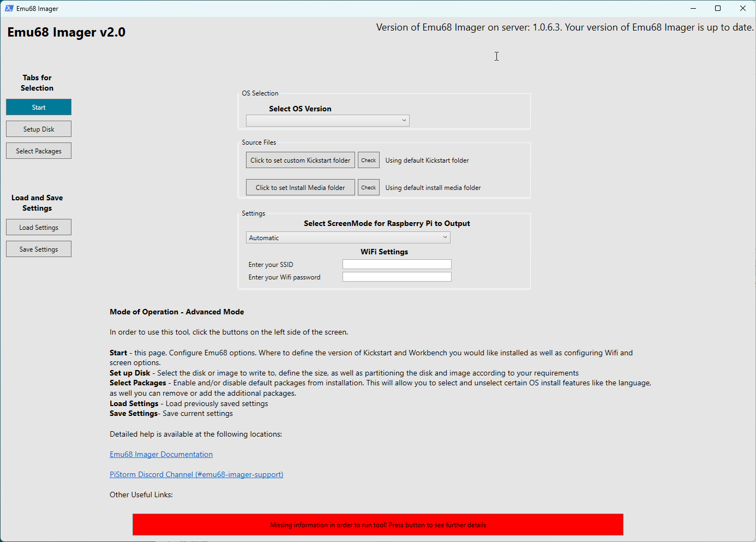The height and width of the screenshot is (542, 756).
Task: Minimize the Emu68 Imager window
Action: coord(693,8)
